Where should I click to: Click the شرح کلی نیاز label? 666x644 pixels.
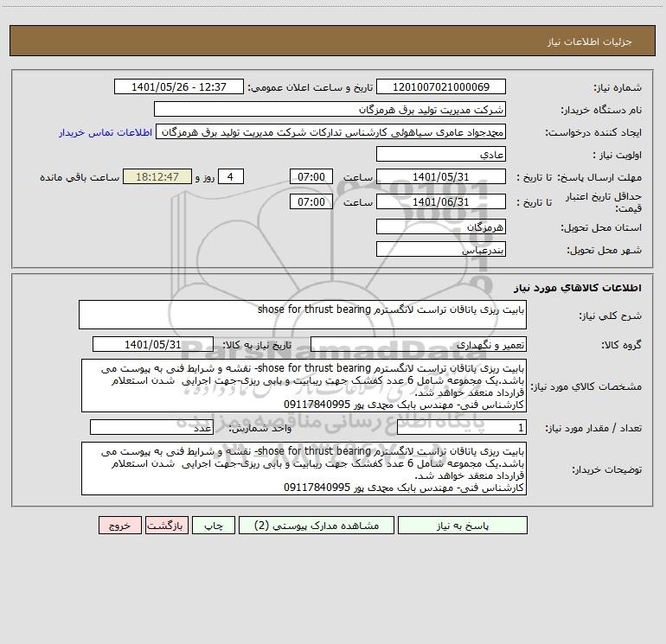tap(611, 316)
